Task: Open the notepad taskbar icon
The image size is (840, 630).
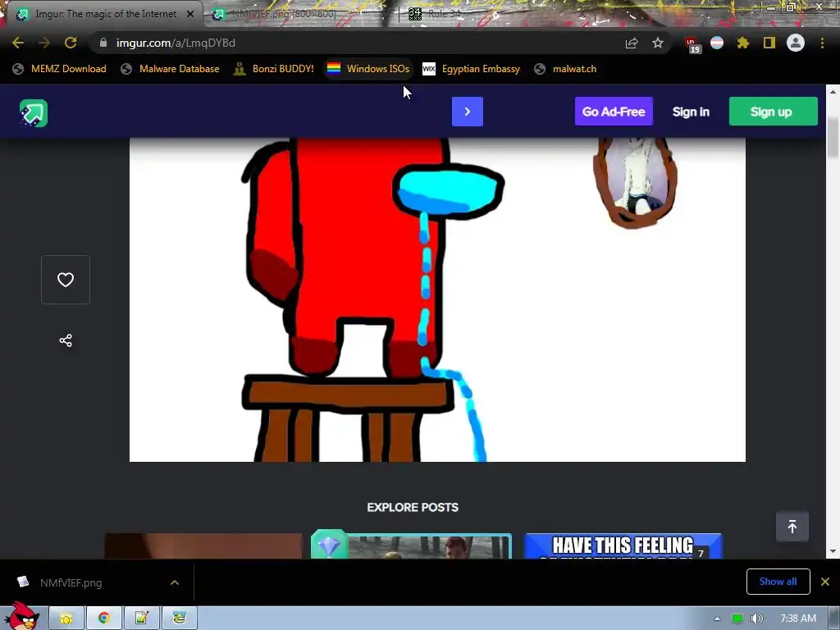Action: [141, 619]
